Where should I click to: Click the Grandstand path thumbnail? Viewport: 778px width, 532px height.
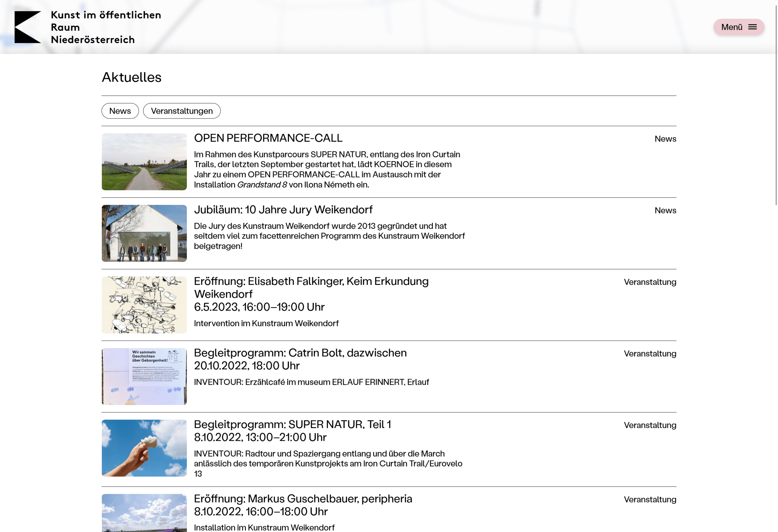(x=144, y=162)
